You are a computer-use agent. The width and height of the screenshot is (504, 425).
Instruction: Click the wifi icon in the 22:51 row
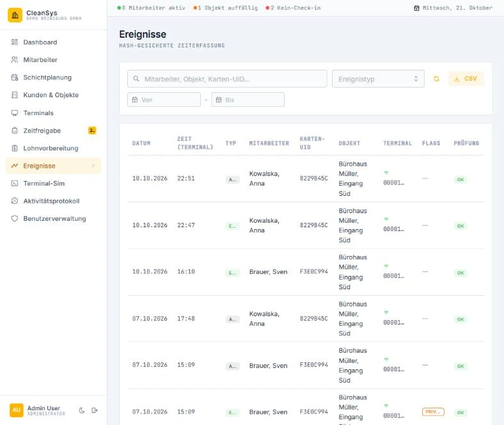pyautogui.click(x=386, y=173)
